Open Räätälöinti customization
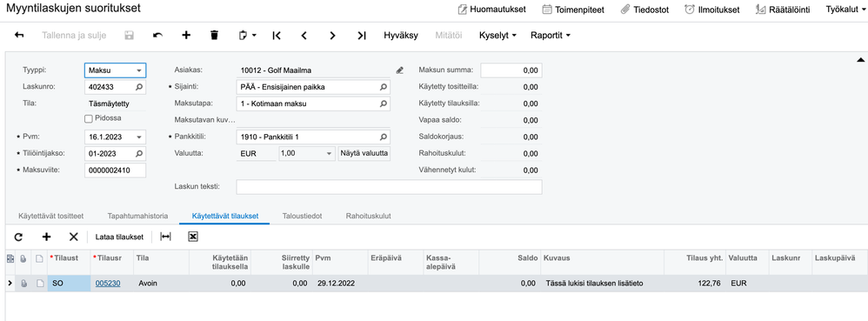 click(783, 9)
